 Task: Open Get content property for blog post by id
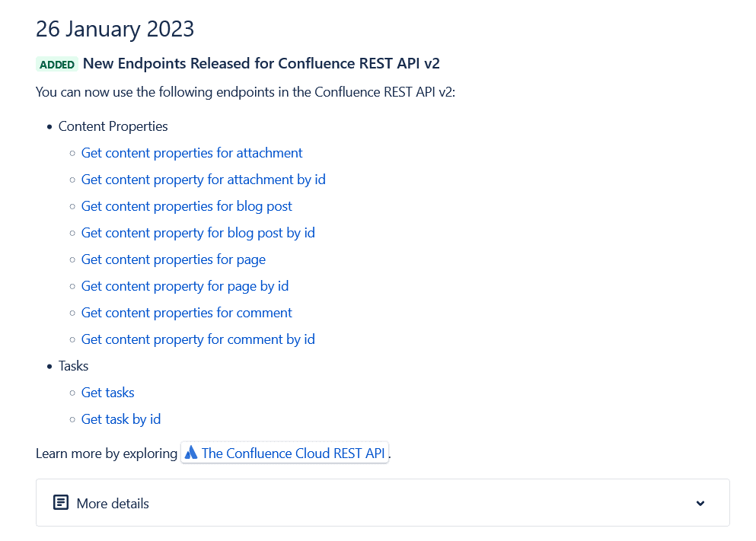198,233
